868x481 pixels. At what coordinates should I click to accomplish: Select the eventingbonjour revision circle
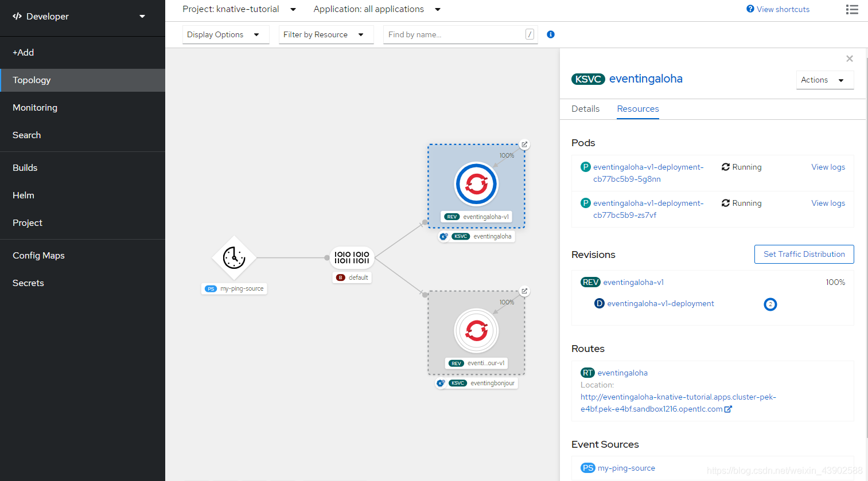(476, 331)
